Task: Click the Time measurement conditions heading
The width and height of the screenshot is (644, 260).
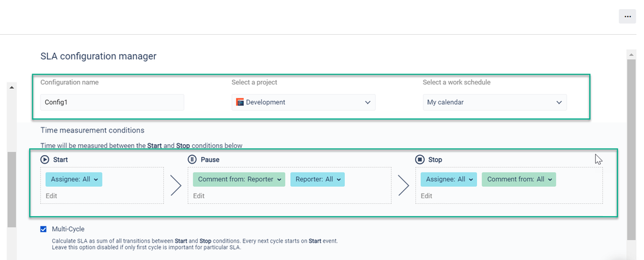Action: click(92, 131)
